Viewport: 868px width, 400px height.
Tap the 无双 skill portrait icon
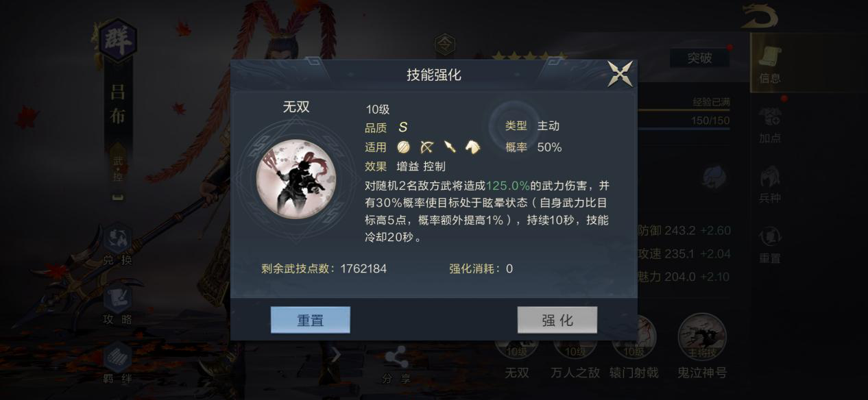coord(296,177)
